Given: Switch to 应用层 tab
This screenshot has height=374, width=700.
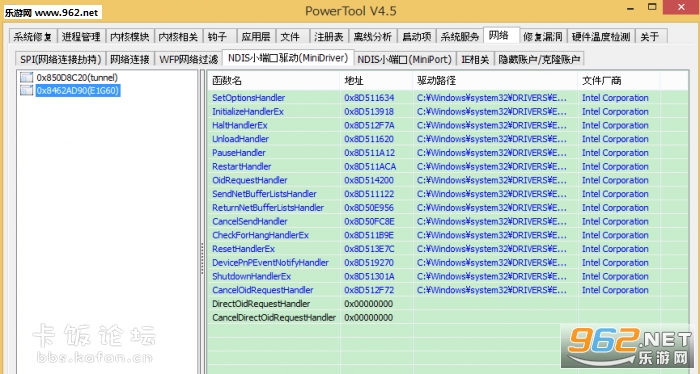Looking at the screenshot, I should pos(256,37).
